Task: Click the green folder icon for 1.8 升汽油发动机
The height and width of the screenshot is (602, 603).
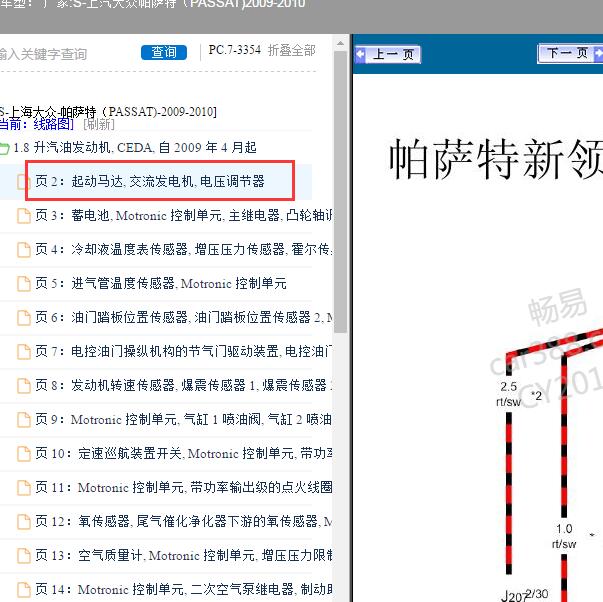Action: (x=4, y=148)
